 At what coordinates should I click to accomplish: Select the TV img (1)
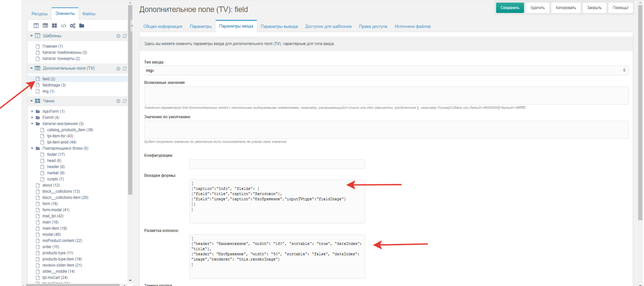pyautogui.click(x=48, y=91)
